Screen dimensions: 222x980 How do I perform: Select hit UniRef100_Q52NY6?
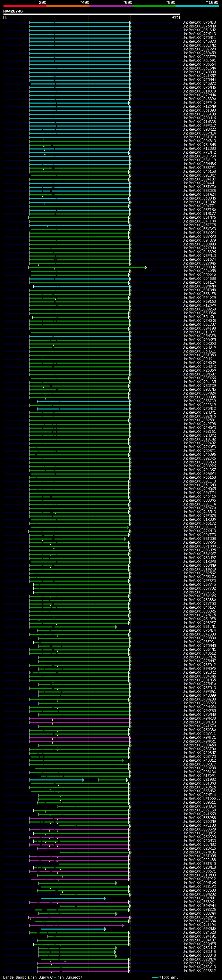click(199, 917)
